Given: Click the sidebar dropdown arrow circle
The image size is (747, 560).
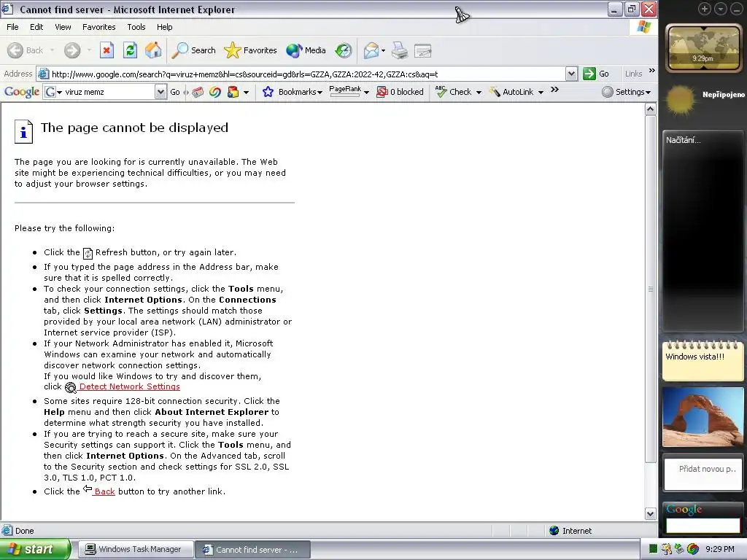Looking at the screenshot, I should (720, 9).
